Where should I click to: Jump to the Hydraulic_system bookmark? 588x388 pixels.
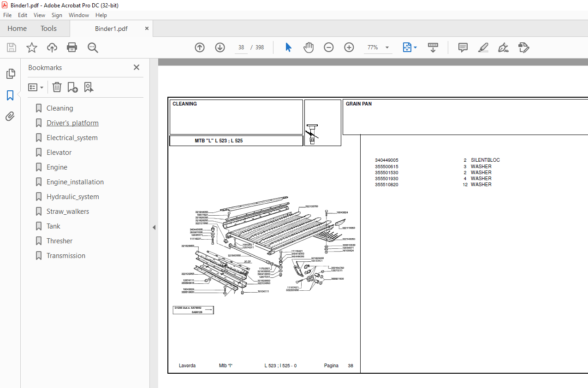click(73, 197)
